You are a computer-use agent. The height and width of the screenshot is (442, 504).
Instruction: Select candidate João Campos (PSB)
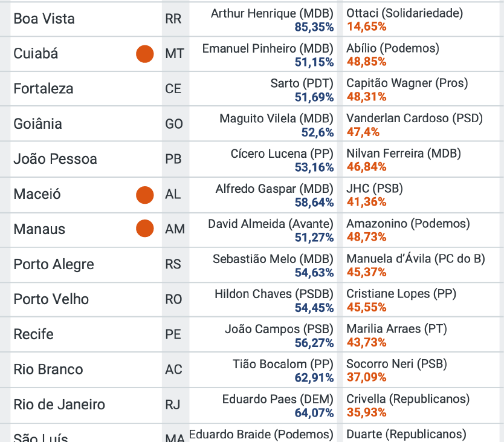(x=279, y=329)
